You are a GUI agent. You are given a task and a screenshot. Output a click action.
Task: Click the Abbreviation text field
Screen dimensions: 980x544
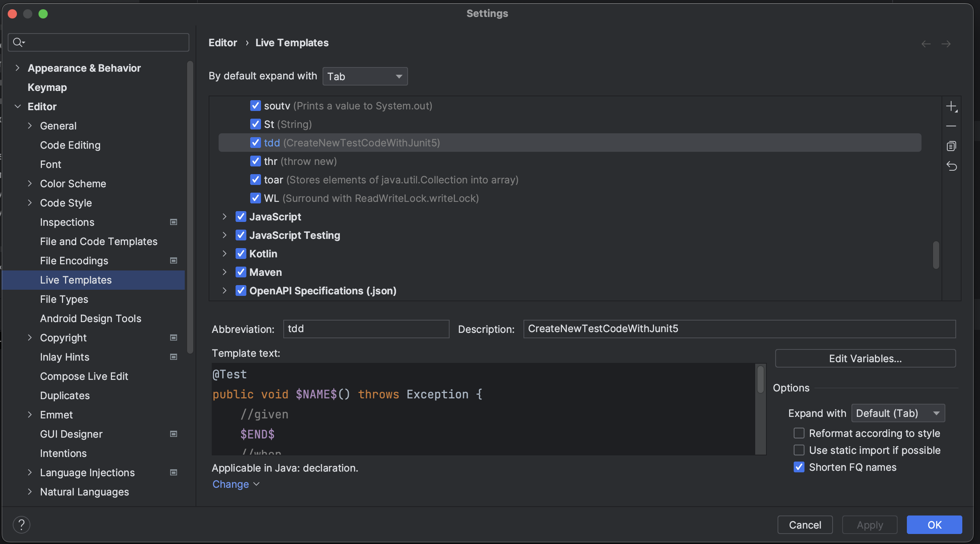(366, 329)
